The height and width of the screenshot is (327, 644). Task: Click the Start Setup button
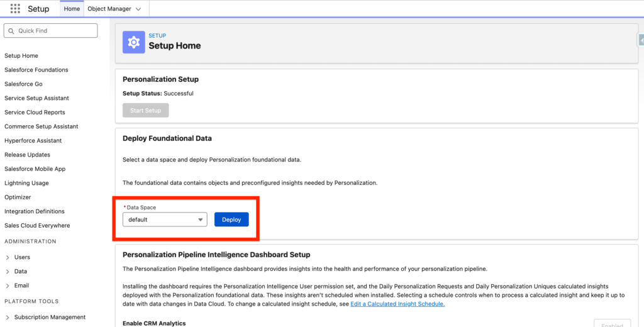pos(145,111)
